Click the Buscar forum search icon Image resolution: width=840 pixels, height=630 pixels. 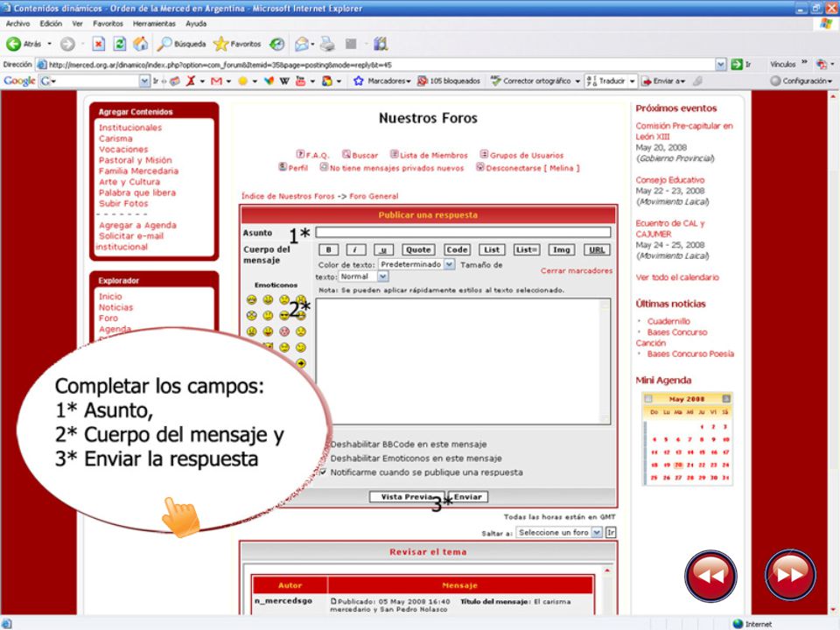360,155
